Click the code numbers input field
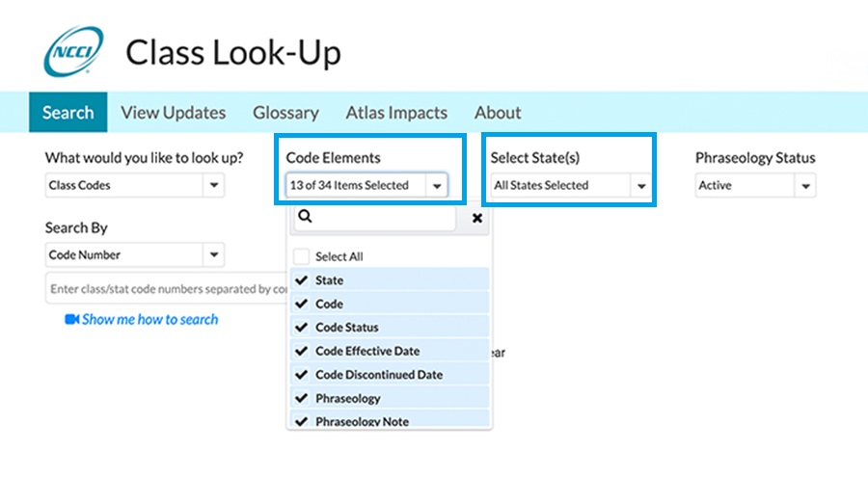868x477 pixels. click(167, 289)
